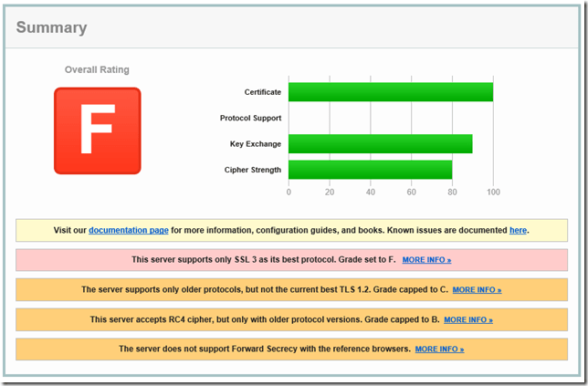The image size is (588, 386).
Task: Open MORE INFO for SSL 3 warning
Action: (426, 260)
